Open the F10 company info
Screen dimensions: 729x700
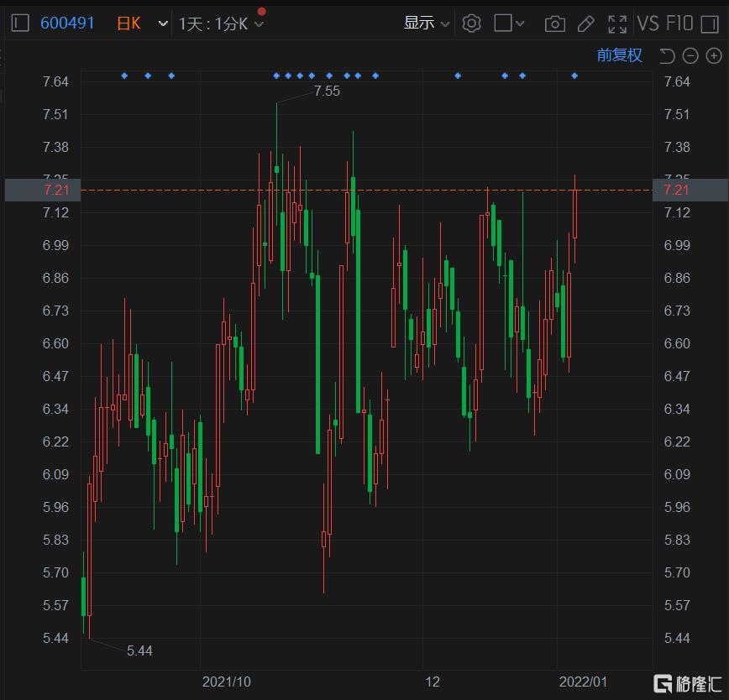point(679,24)
